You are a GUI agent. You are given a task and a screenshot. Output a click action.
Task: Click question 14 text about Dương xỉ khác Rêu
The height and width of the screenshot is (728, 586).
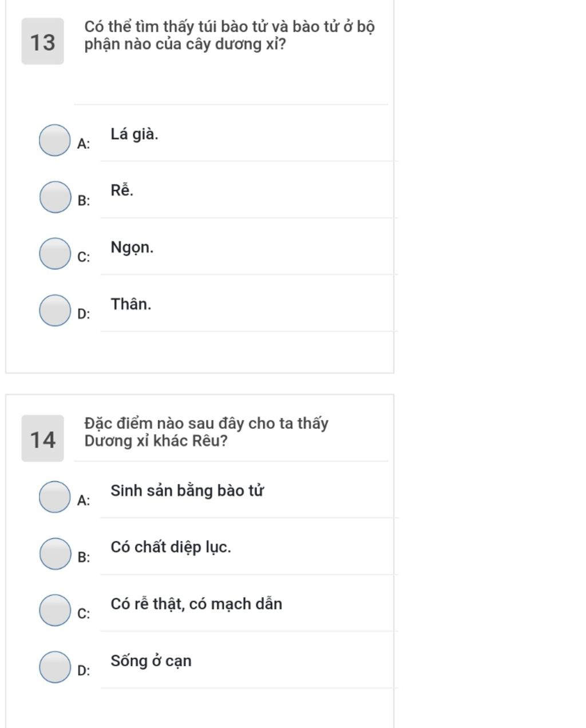pos(206,432)
